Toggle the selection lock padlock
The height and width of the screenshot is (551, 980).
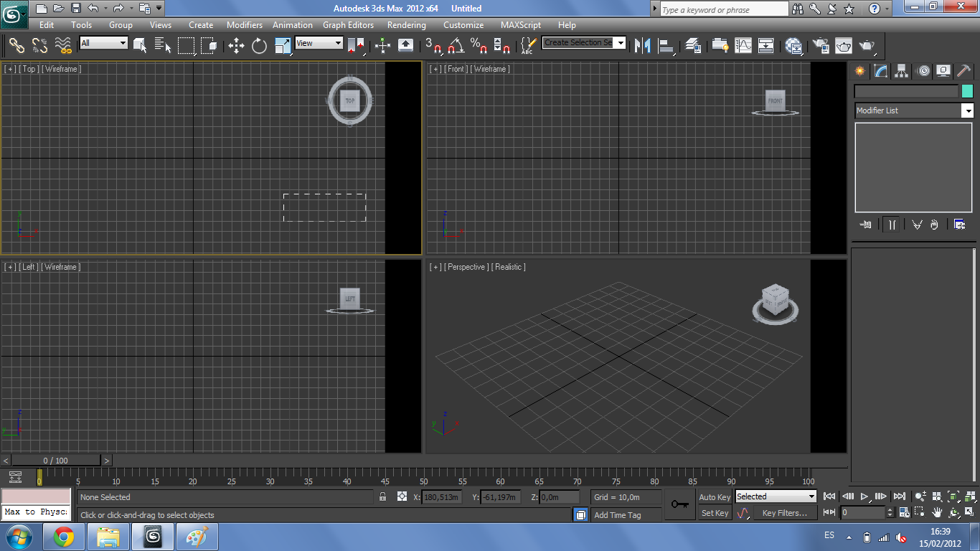click(x=383, y=496)
